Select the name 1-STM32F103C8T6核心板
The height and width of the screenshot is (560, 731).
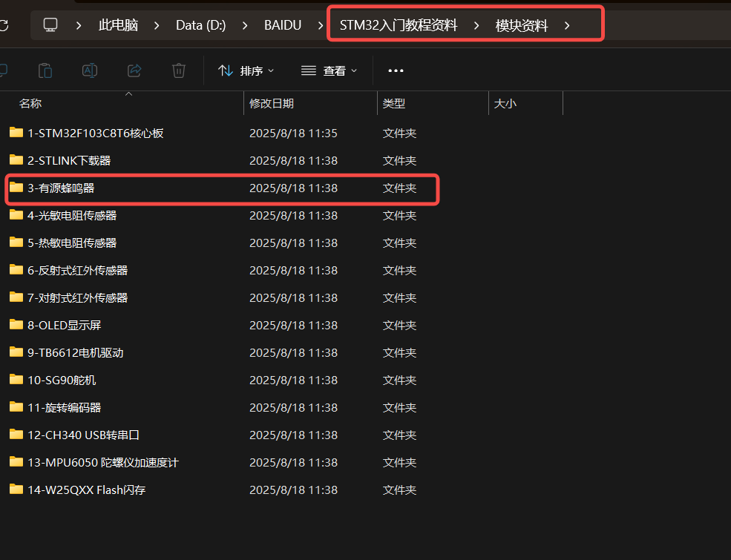pos(96,134)
